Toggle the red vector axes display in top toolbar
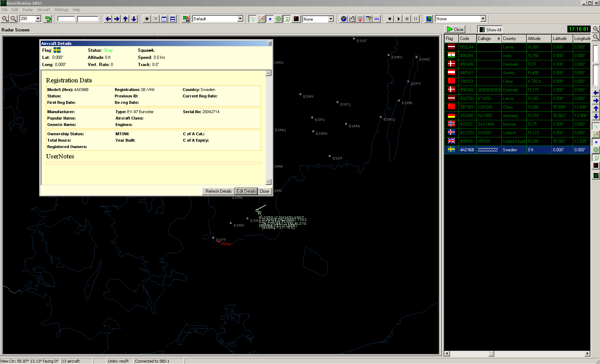This screenshot has height=364, width=600. [x=261, y=19]
